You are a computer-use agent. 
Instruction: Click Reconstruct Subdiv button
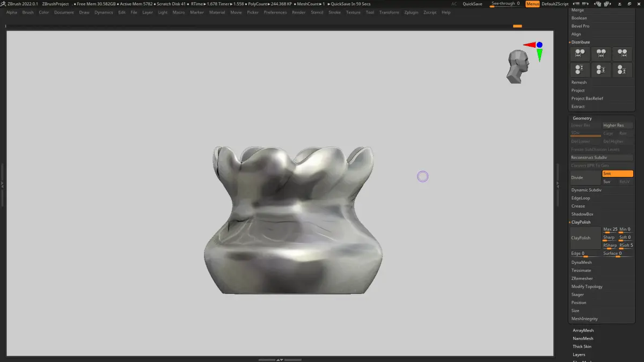(x=602, y=158)
